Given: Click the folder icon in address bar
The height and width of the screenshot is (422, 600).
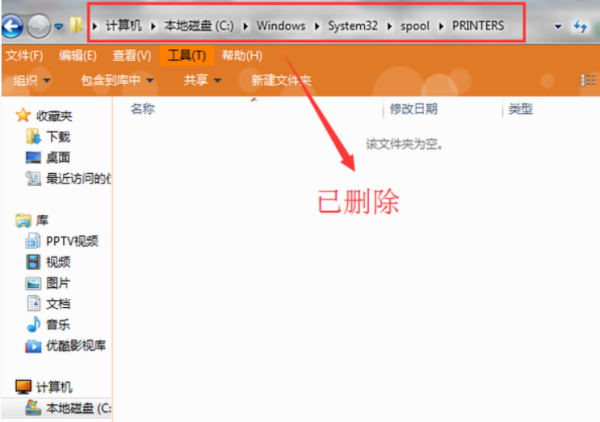Looking at the screenshot, I should point(76,25).
